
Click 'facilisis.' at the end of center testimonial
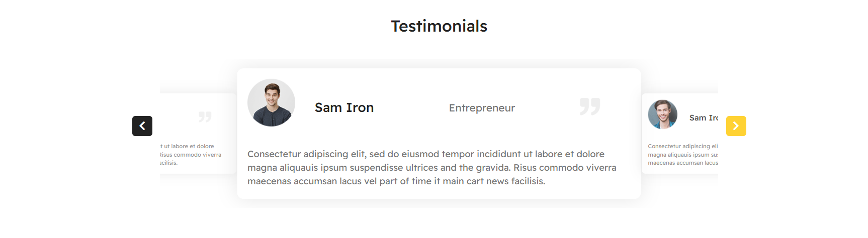coord(528,181)
